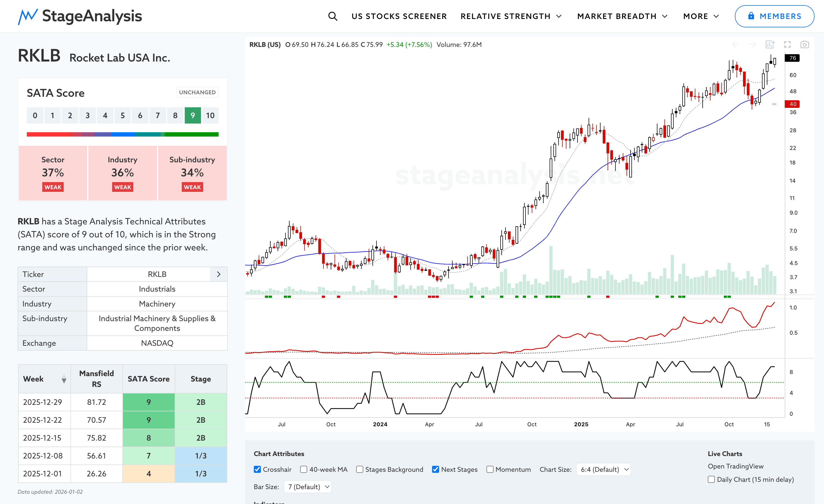This screenshot has height=504, width=824.
Task: Click the Sector 37% weak tile
Action: click(x=53, y=173)
